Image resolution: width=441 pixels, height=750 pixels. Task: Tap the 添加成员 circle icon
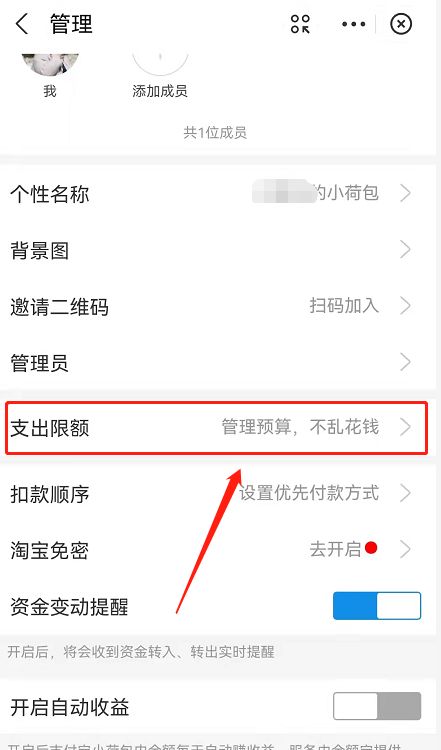160,65
